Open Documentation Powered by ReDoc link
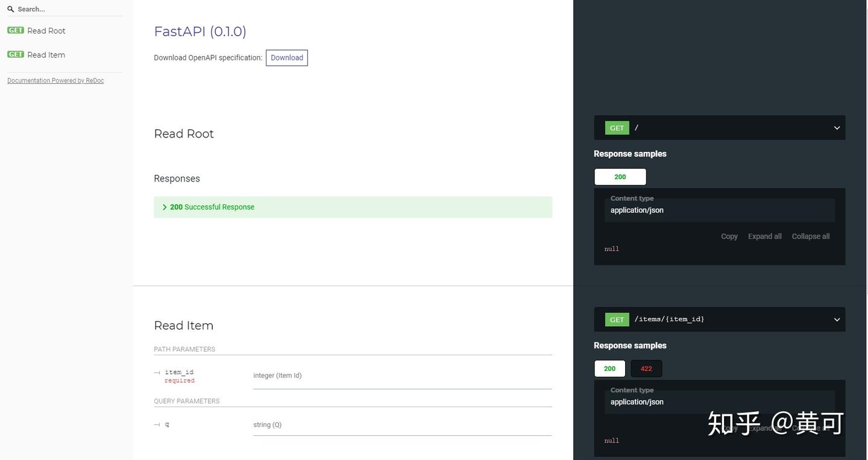 click(55, 81)
